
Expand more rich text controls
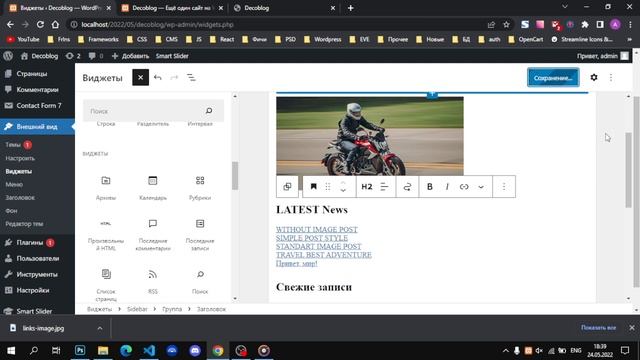tap(481, 187)
